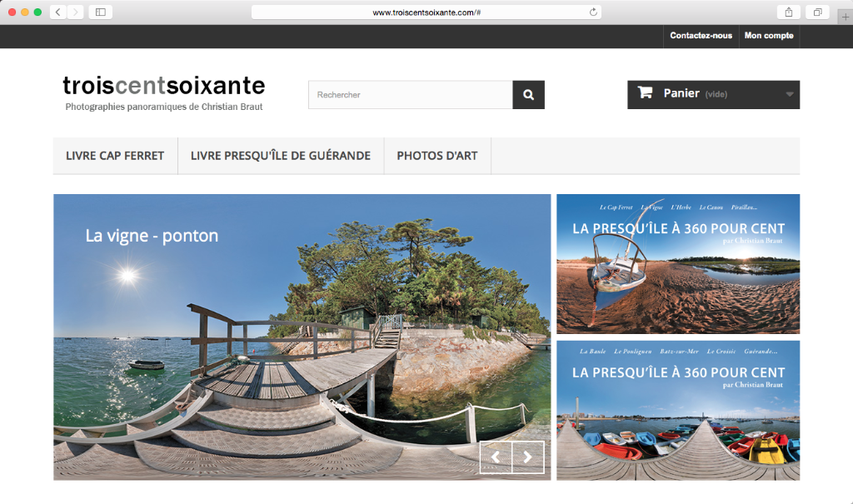Show all tabs overview button
The height and width of the screenshot is (504, 853).
pos(818,12)
